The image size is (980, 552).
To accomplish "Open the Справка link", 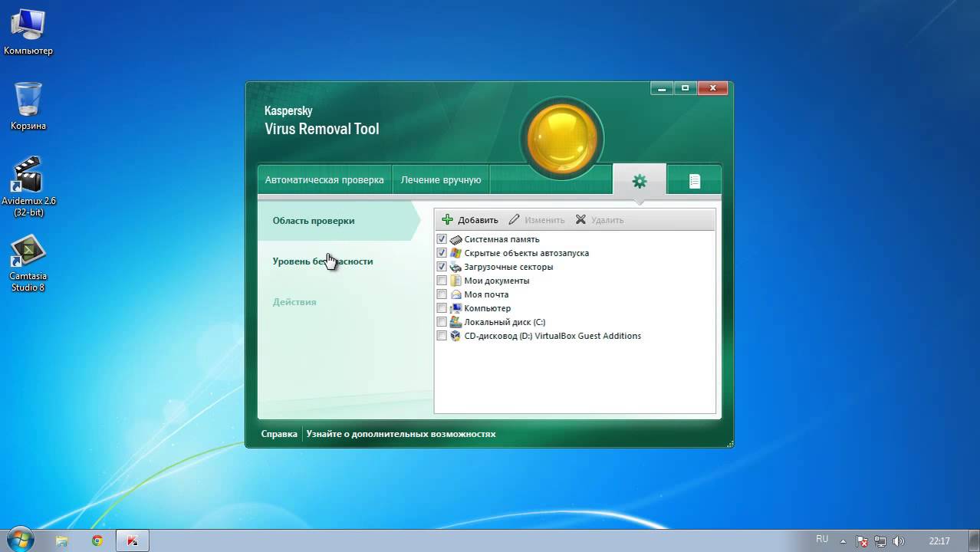I will (279, 434).
